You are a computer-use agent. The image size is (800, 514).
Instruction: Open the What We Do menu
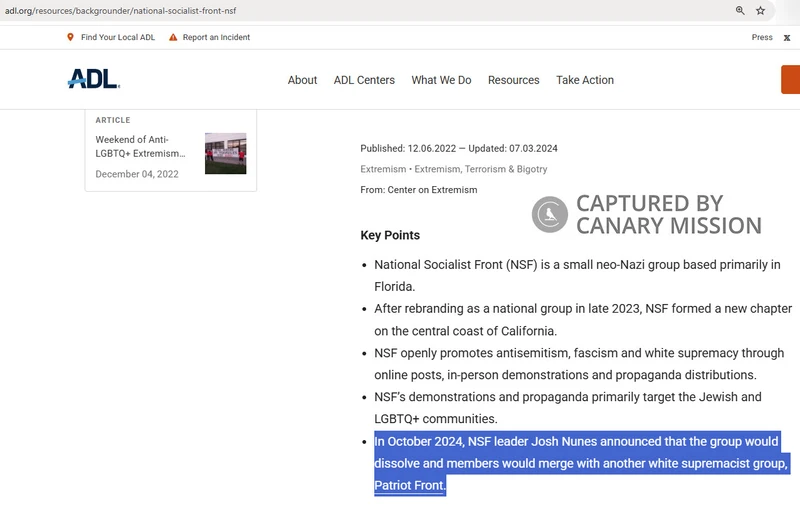(x=441, y=80)
